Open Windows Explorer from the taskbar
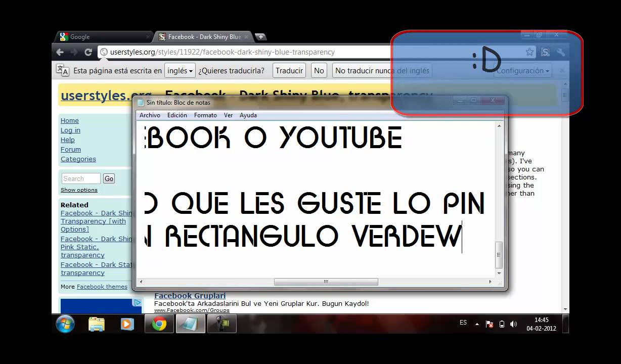This screenshot has width=621, height=364. [97, 324]
